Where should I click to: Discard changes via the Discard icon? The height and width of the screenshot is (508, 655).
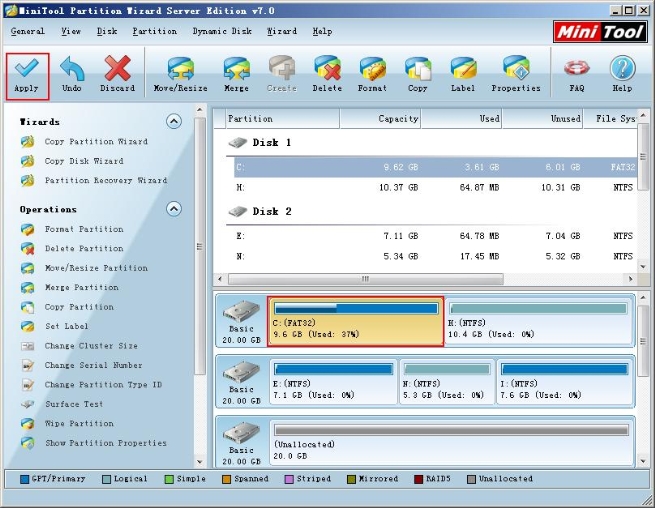117,75
